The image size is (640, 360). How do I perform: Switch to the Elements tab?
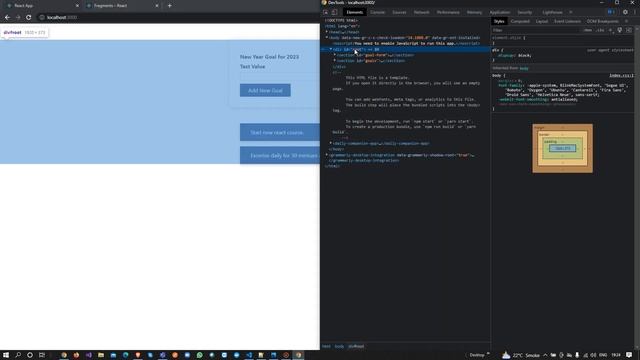[x=354, y=12]
